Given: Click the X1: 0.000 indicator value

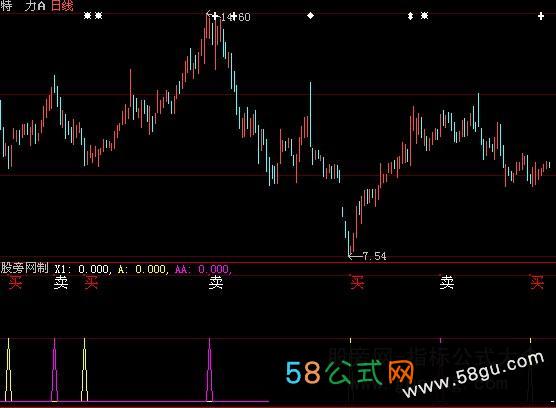Looking at the screenshot, I should pos(83,269).
